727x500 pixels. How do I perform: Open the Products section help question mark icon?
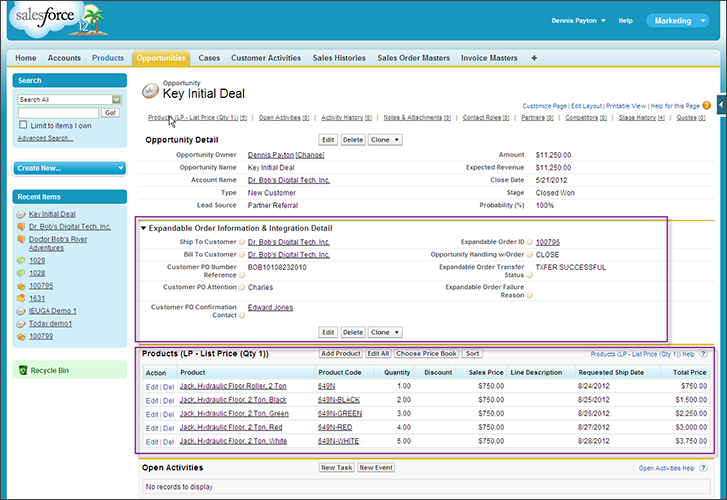(703, 354)
